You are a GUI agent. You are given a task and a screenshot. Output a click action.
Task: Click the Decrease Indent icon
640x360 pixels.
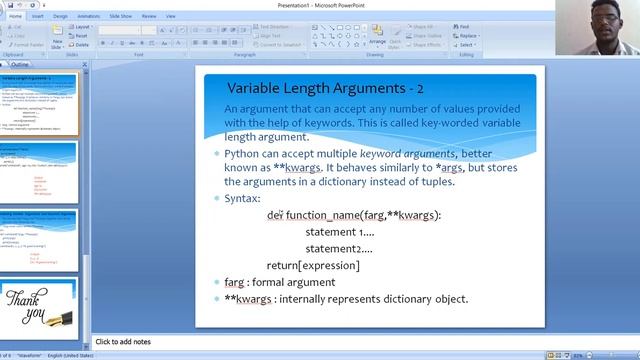pyautogui.click(x=224, y=30)
